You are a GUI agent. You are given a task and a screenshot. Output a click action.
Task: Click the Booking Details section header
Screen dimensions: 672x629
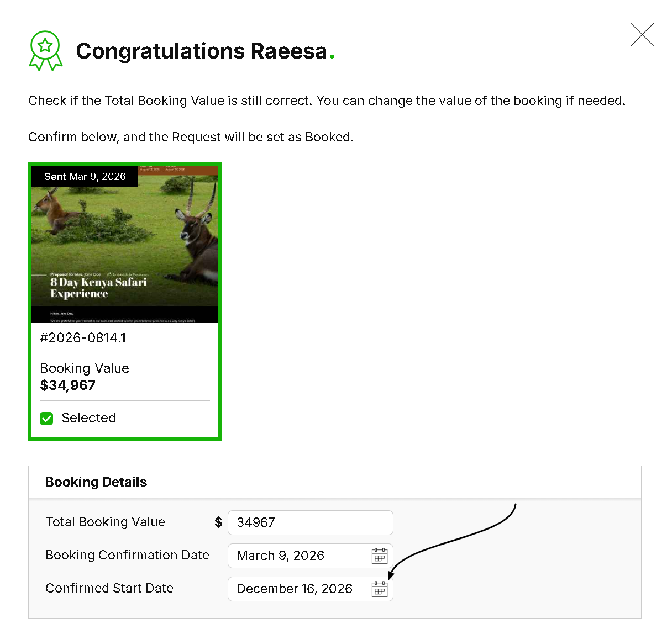coord(96,482)
